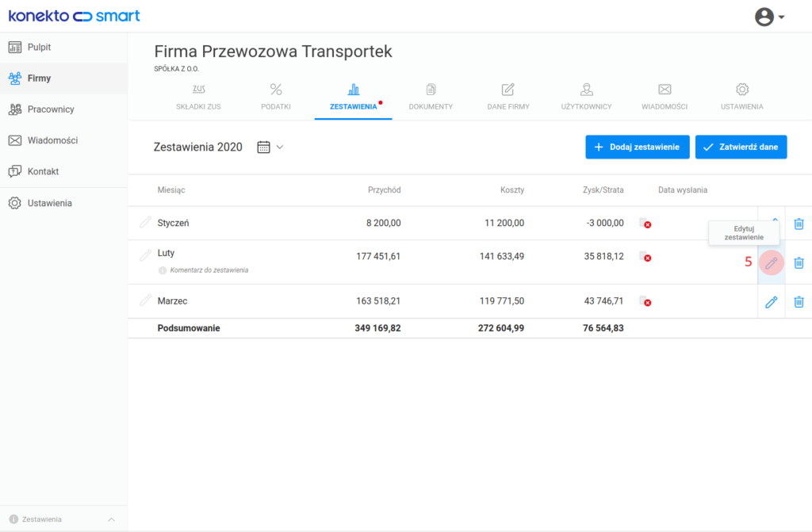Viewport: 812px width, 532px height.
Task: Click the Luty revenue 177 451,61
Action: coord(378,256)
